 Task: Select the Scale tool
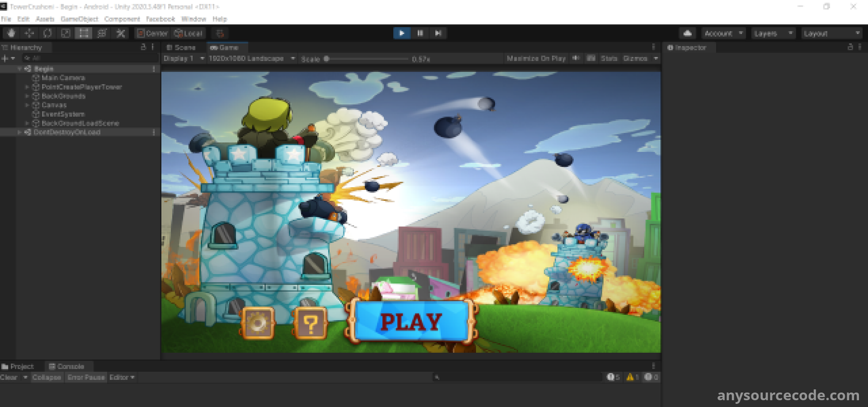(x=66, y=33)
